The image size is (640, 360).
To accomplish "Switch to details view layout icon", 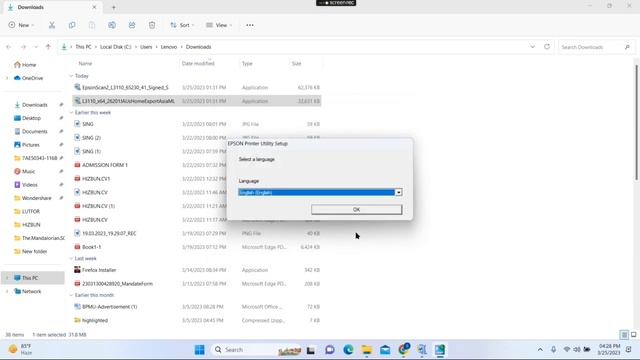I will [624, 335].
